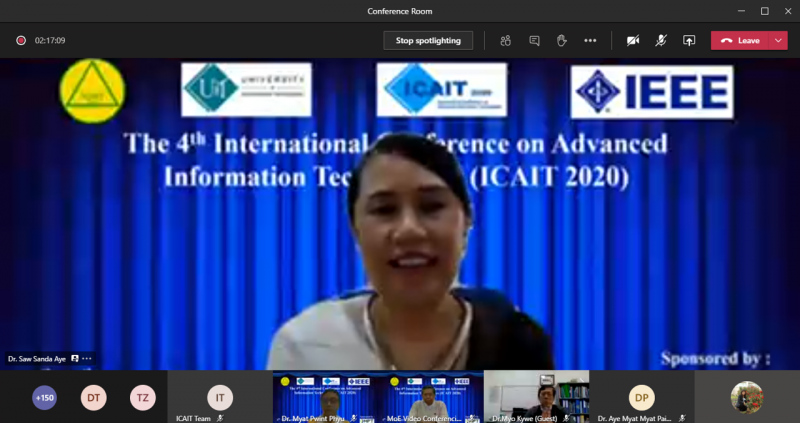Expand the Leave options dropdown arrow
The height and width of the screenshot is (423, 800).
click(779, 40)
